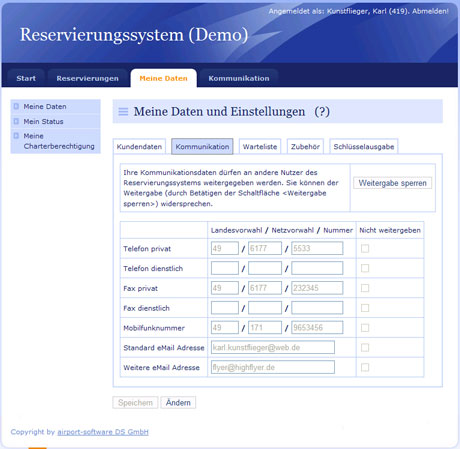Click the icon beside Mein Status sidebar item
Screen dimensions: 460x449
(16, 121)
